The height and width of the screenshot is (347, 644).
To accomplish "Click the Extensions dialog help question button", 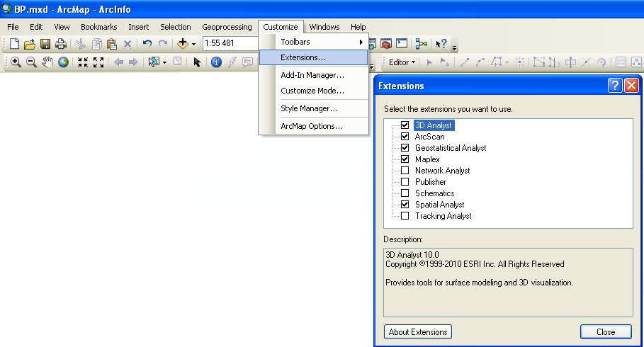I will (x=615, y=86).
